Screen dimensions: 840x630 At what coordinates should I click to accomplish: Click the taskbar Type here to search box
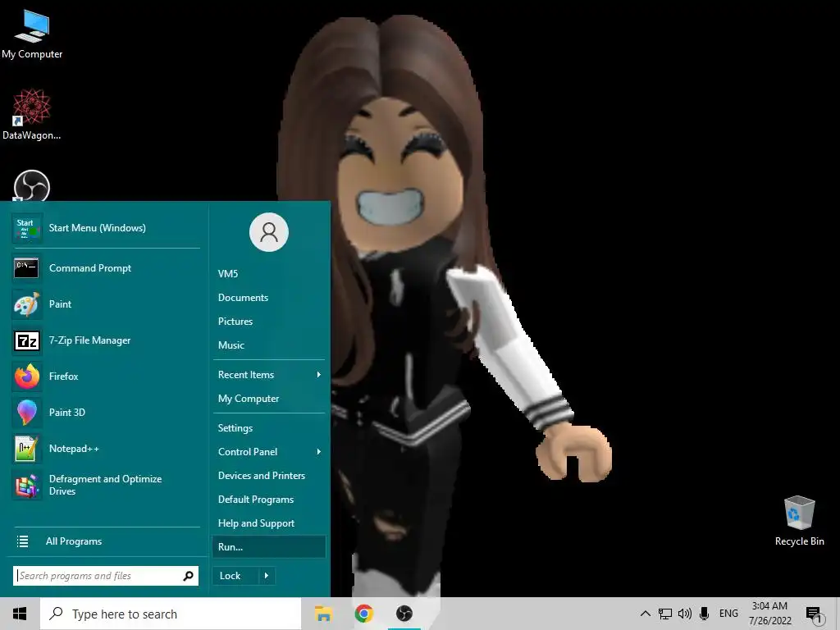171,614
